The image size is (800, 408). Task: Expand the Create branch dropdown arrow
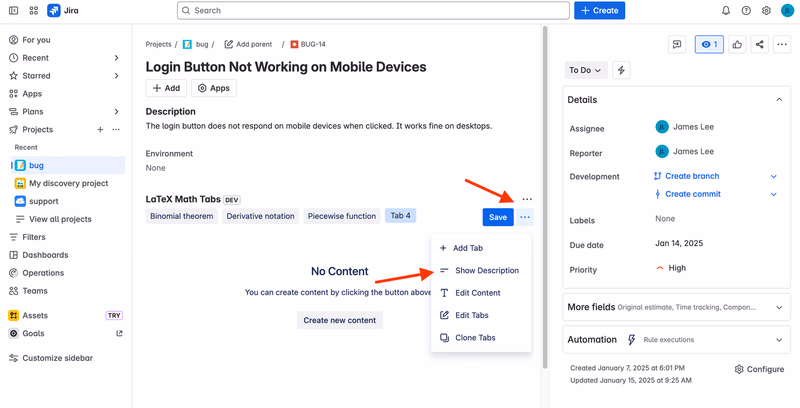pos(773,176)
